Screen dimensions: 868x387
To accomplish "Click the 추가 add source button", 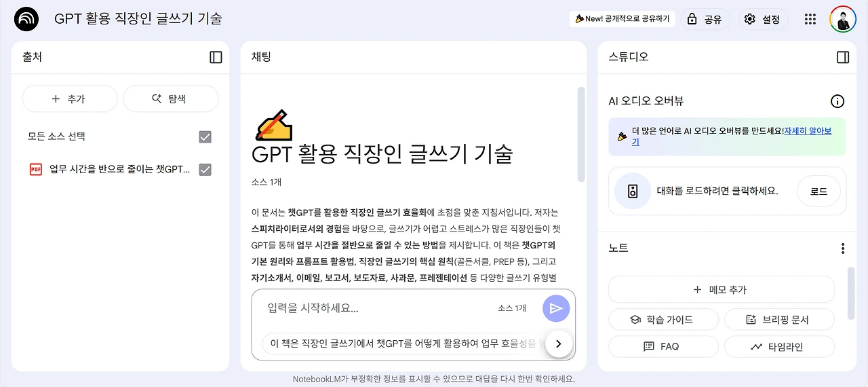I will tap(70, 98).
